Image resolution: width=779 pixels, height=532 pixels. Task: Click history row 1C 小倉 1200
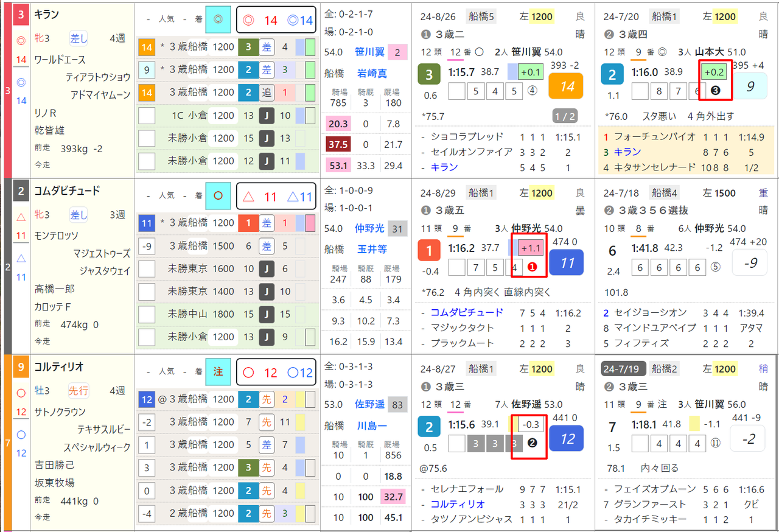227,115
